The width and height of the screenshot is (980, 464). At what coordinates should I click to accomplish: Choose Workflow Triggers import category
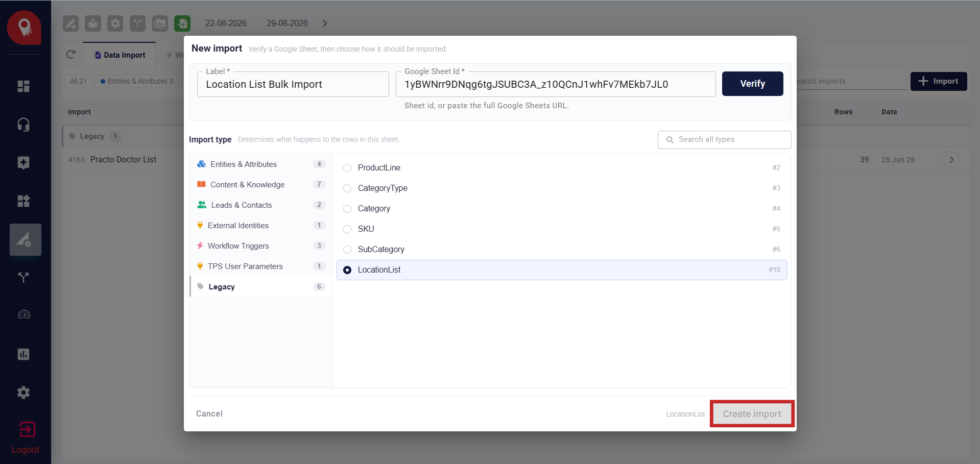pyautogui.click(x=261, y=246)
